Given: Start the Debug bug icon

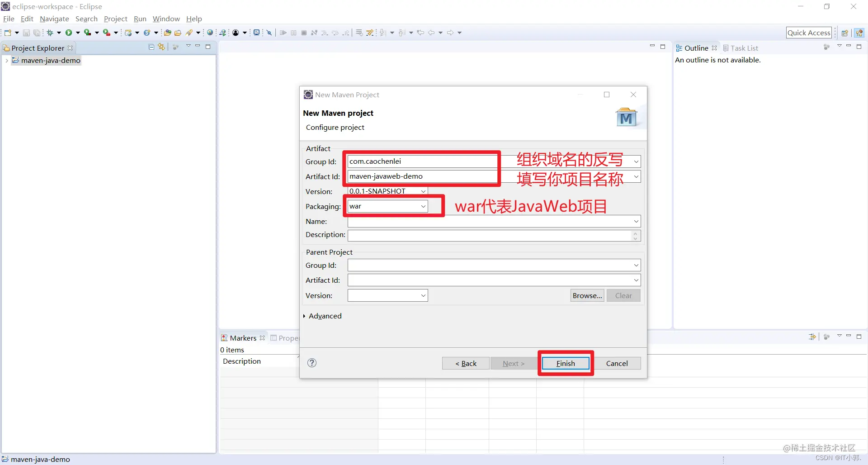Looking at the screenshot, I should pyautogui.click(x=50, y=33).
